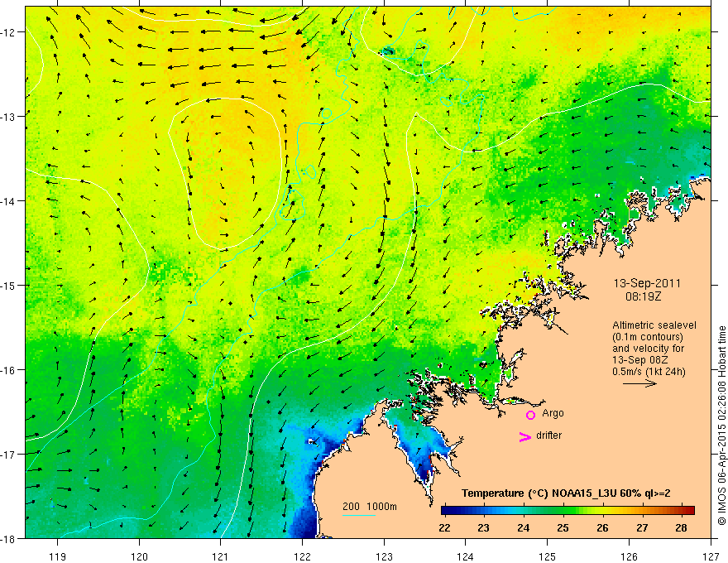The height and width of the screenshot is (563, 728).
Task: Click the colorbar value '22'
Action: pos(444,527)
